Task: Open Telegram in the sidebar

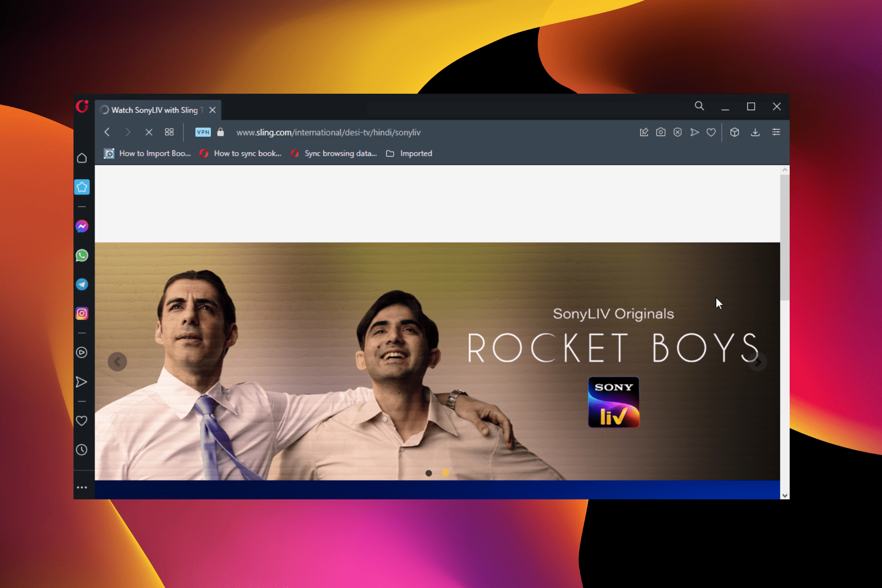Action: pos(82,284)
